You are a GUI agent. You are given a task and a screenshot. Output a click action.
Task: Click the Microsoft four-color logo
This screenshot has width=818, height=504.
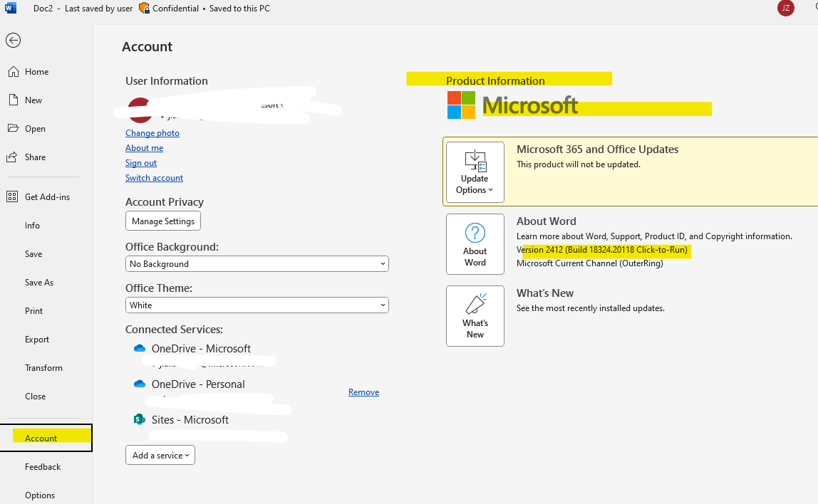(461, 105)
